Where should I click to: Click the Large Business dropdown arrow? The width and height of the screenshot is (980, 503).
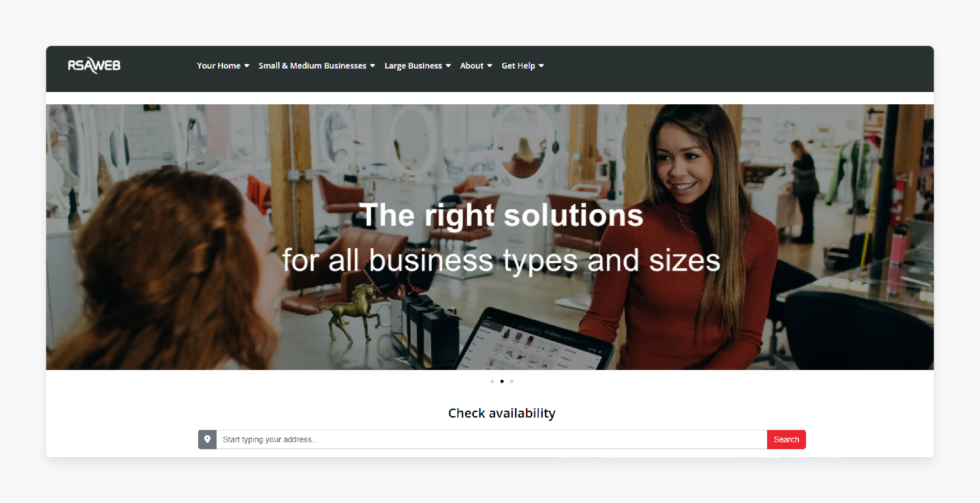pyautogui.click(x=449, y=65)
